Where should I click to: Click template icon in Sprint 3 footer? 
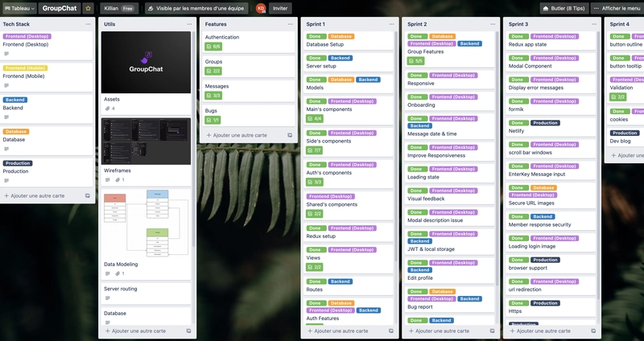tap(593, 331)
